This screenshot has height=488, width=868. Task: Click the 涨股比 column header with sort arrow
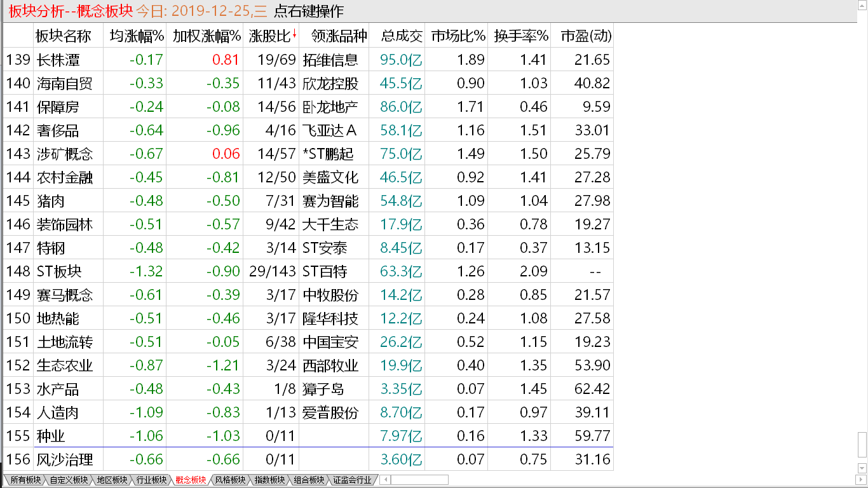pos(272,36)
